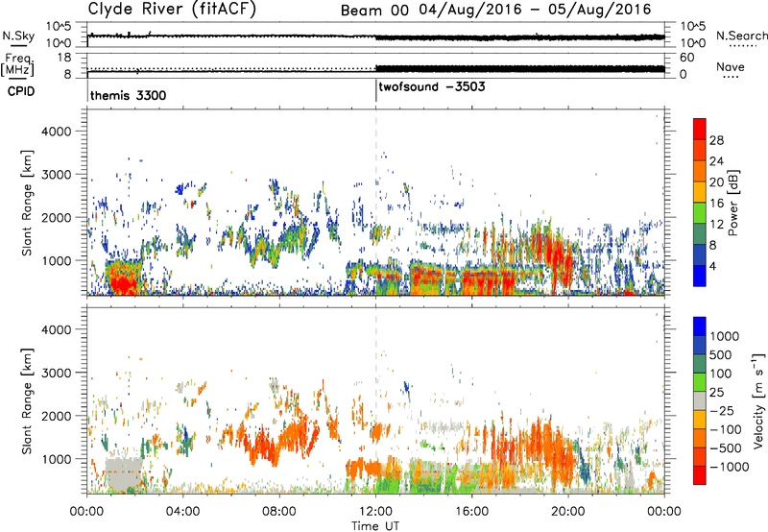Click the "Freq. [MHz]" axis label
The image size is (768, 532).
[18, 64]
